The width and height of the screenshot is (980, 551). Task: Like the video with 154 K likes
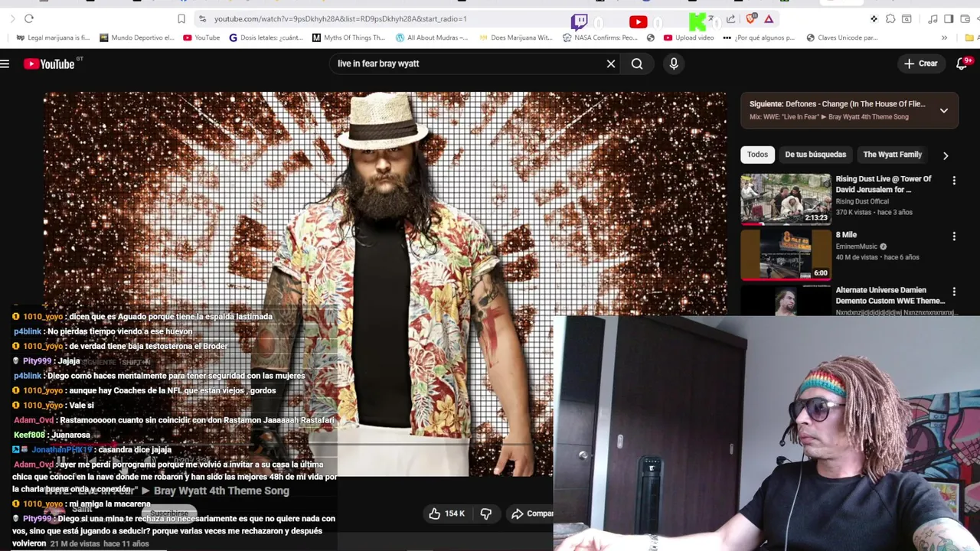point(447,514)
